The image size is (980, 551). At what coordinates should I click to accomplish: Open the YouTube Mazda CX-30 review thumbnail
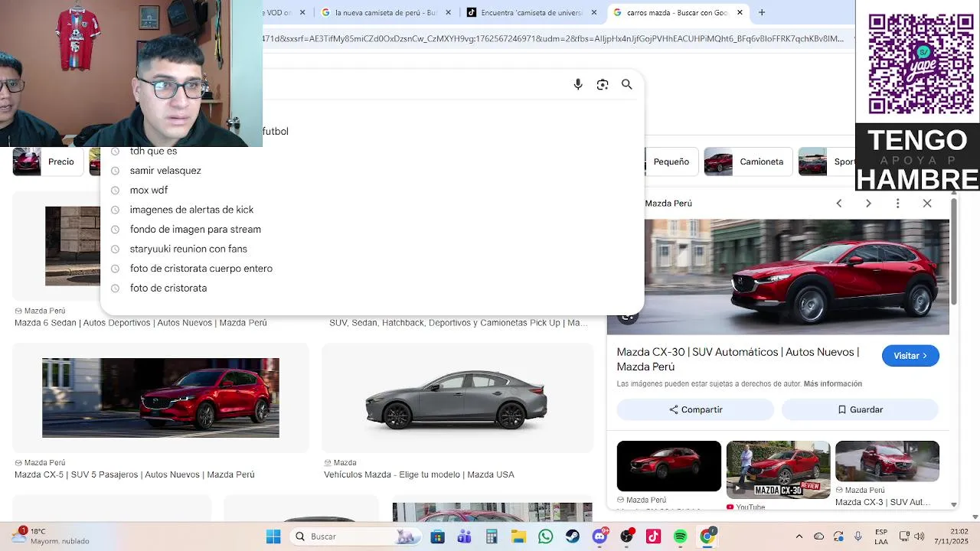(778, 470)
